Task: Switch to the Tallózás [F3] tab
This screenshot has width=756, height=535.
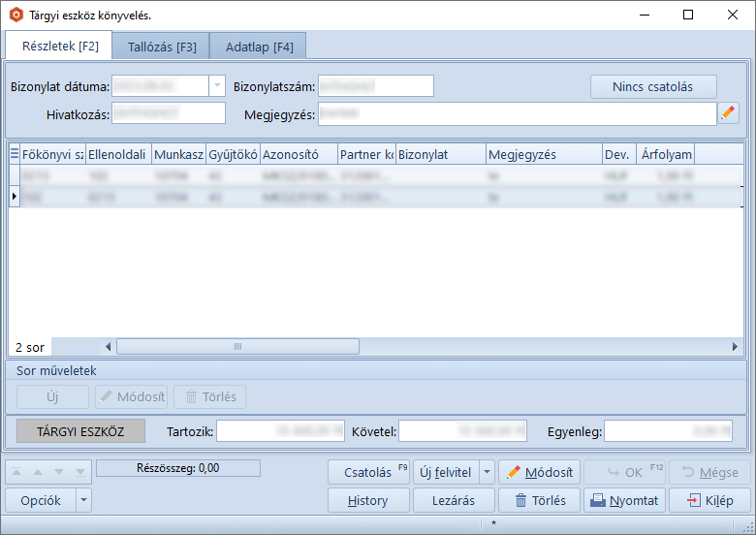Action: tap(161, 47)
